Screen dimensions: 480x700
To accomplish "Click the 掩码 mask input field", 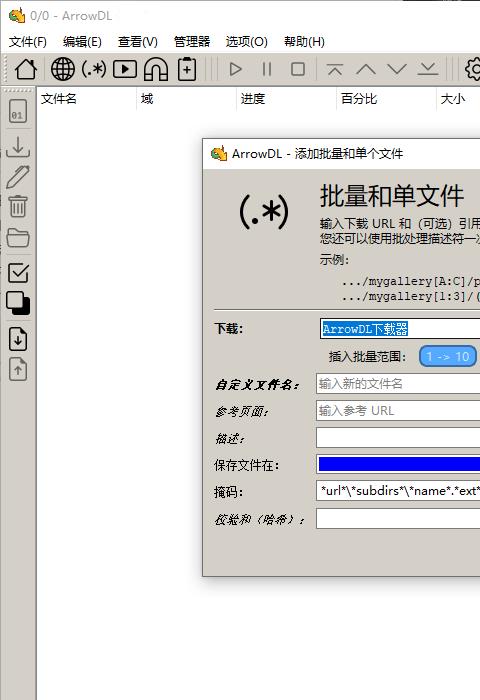I will click(398, 491).
